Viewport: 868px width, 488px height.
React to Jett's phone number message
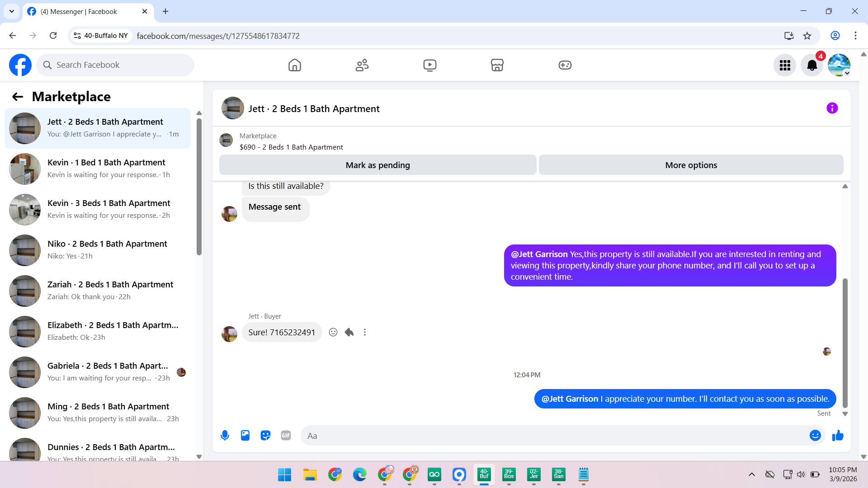[x=333, y=333]
